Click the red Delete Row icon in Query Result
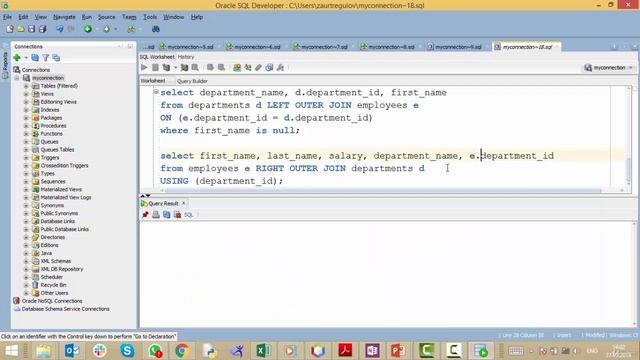 pyautogui.click(x=177, y=215)
